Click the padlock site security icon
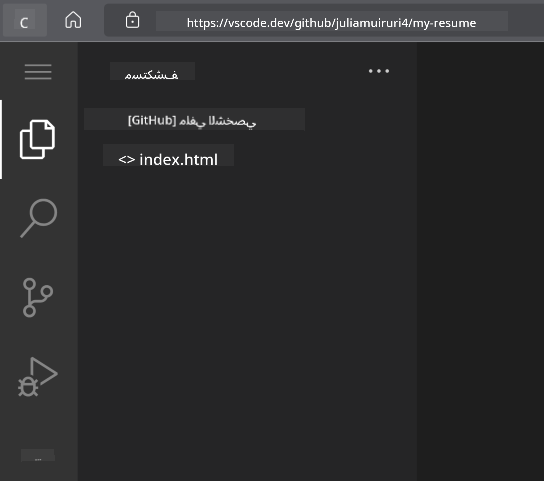The image size is (544, 481). [132, 20]
